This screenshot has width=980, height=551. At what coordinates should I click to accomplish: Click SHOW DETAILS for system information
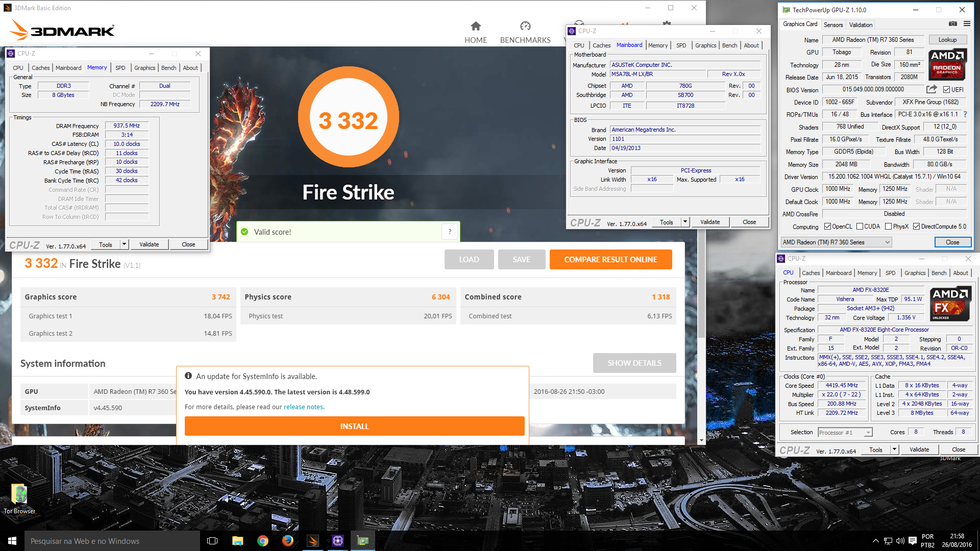[x=634, y=363]
